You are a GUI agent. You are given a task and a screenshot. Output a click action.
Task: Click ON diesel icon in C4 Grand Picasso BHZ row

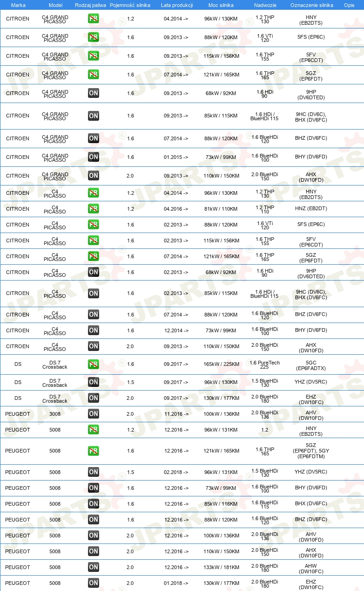click(x=94, y=138)
